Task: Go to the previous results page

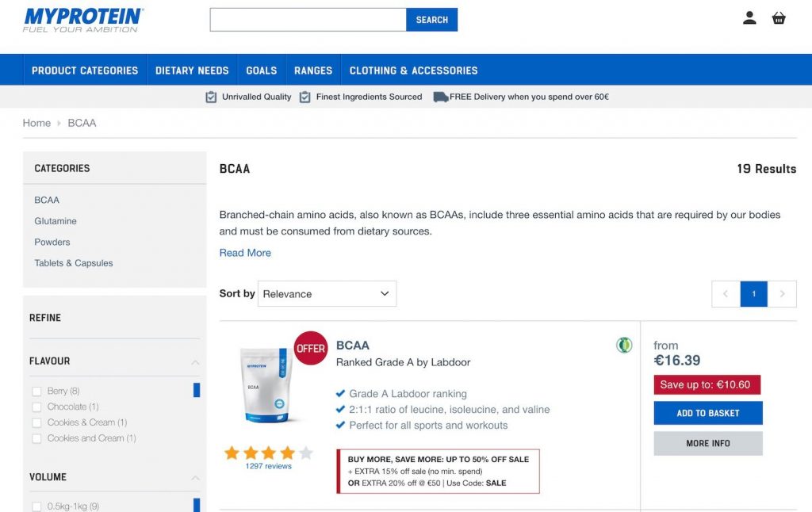Action: [726, 293]
